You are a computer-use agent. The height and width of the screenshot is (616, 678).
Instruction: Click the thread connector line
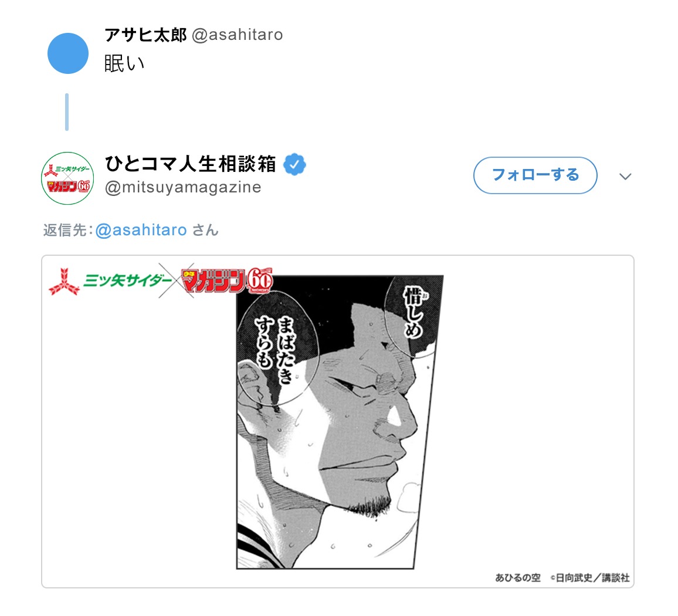(67, 111)
